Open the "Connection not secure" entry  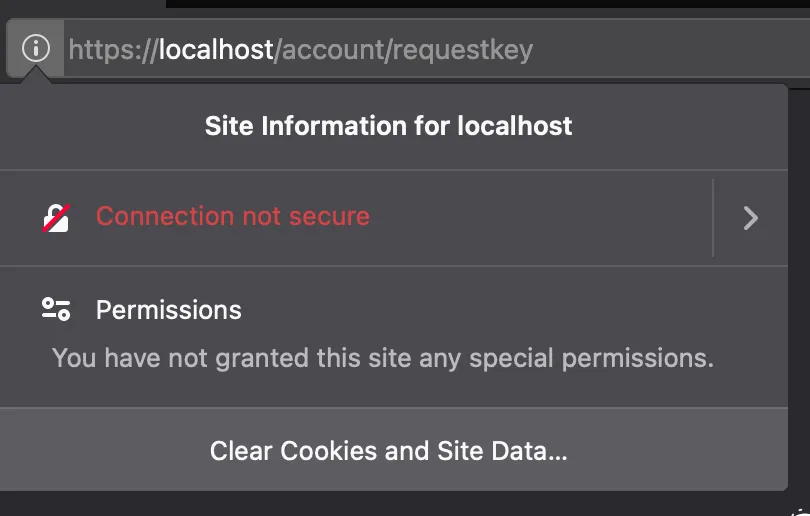tap(232, 217)
